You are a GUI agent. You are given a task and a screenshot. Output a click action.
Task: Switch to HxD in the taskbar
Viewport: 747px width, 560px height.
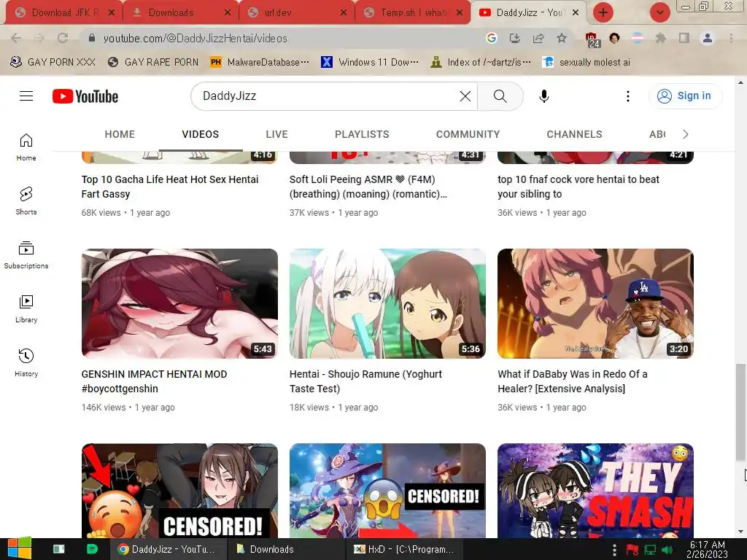coord(404,549)
